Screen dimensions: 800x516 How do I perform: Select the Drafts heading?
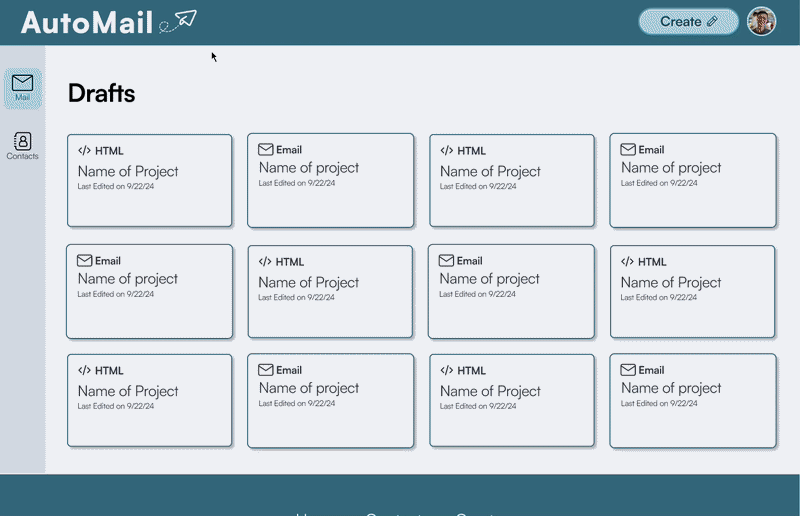coord(102,93)
